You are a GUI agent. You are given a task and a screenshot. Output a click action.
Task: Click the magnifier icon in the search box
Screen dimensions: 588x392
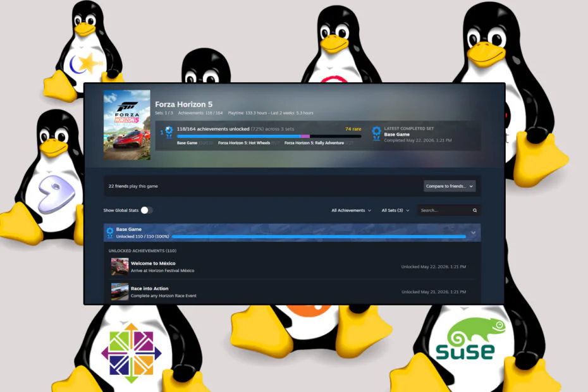475,211
